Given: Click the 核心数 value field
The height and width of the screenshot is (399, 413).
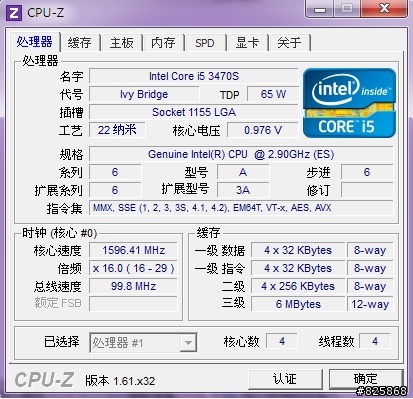Looking at the screenshot, I should click(x=282, y=341).
